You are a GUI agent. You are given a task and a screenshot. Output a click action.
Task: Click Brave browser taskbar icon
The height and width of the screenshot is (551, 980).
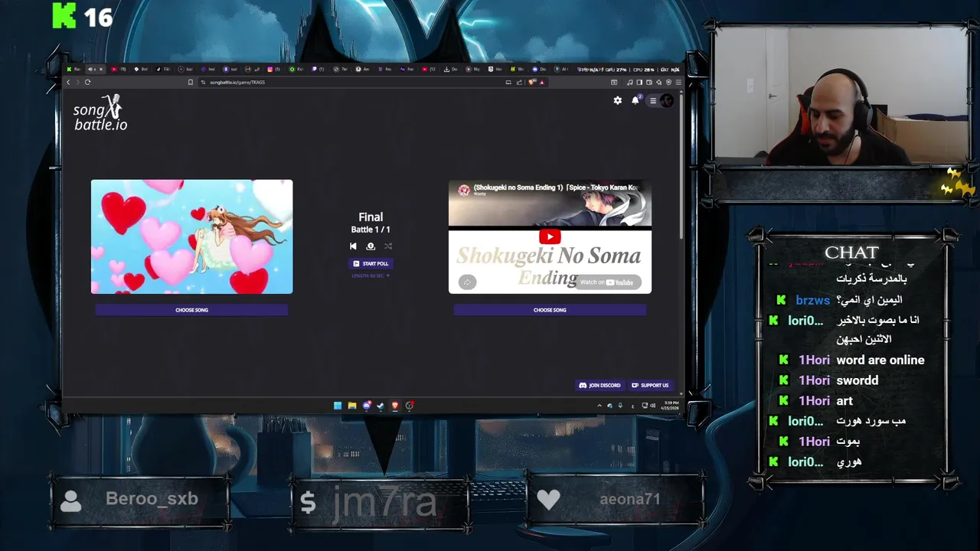[395, 406]
